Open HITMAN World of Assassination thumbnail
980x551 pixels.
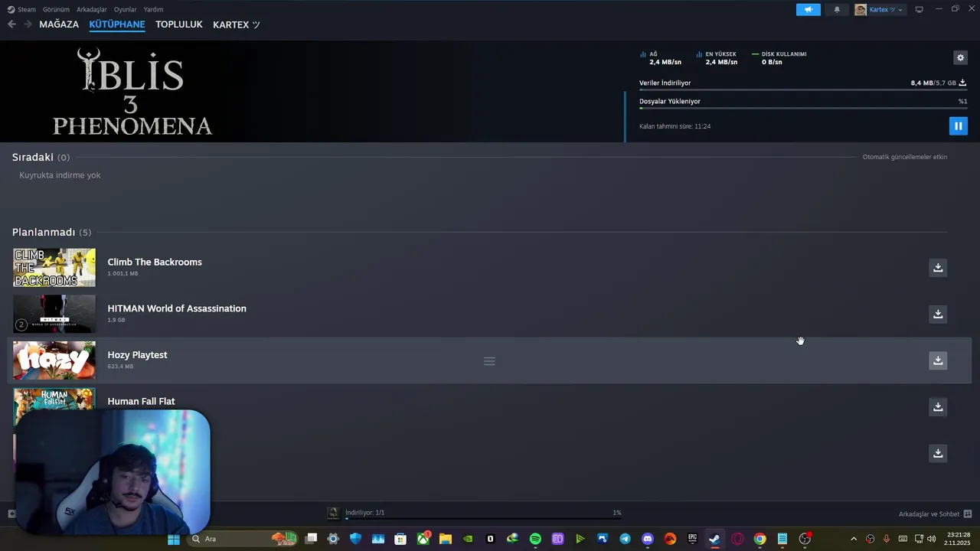point(54,314)
